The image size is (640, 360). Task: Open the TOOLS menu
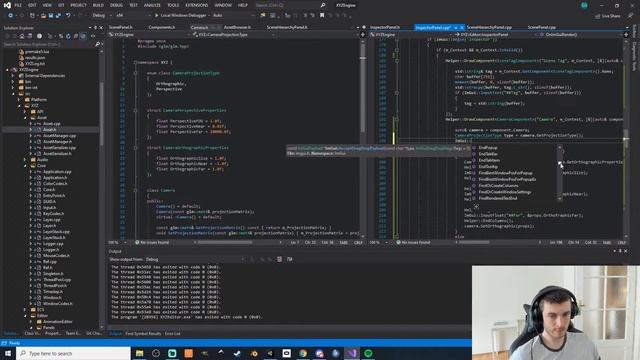(173, 5)
